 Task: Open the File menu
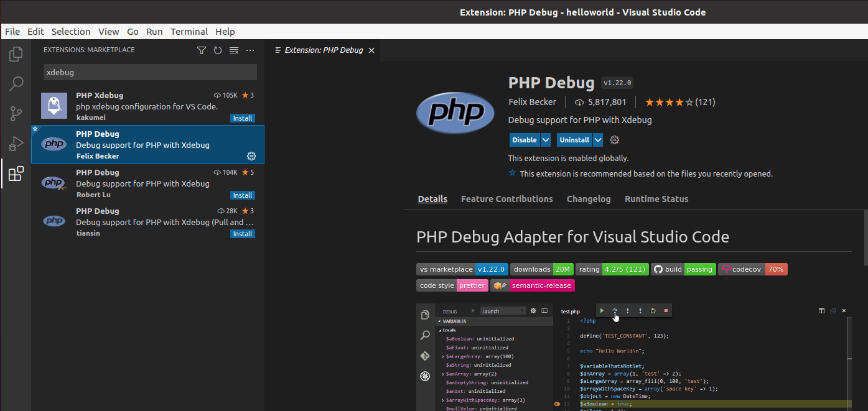[x=12, y=32]
